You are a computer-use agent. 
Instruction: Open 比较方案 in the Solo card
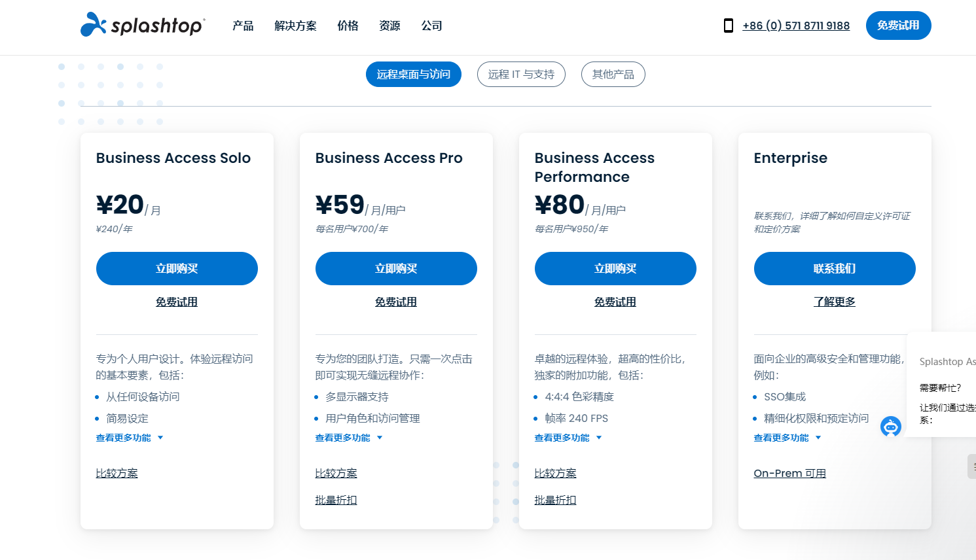(117, 473)
